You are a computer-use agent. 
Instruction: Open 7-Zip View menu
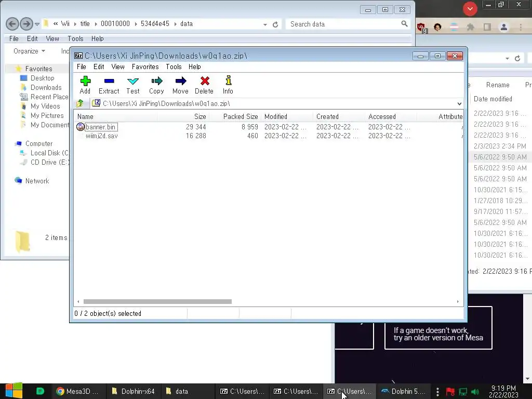click(118, 66)
